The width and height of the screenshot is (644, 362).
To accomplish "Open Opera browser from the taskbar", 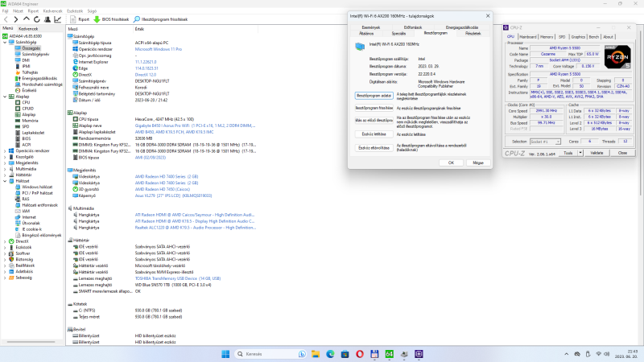I will [x=360, y=354].
